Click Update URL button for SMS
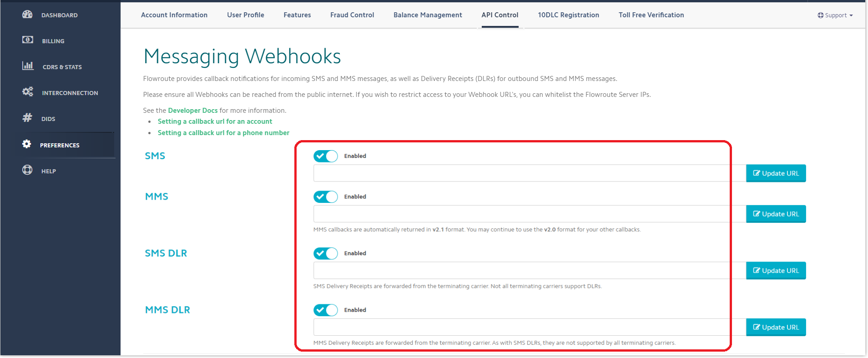 coord(776,173)
